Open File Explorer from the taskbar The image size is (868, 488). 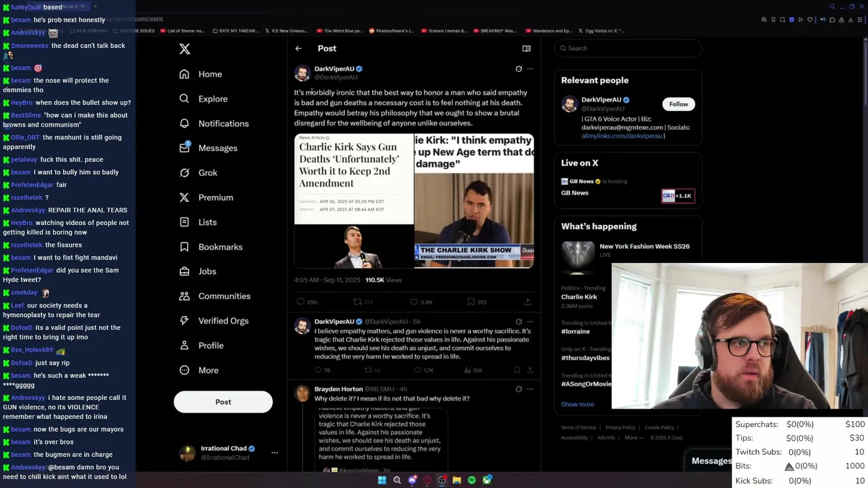tap(457, 480)
